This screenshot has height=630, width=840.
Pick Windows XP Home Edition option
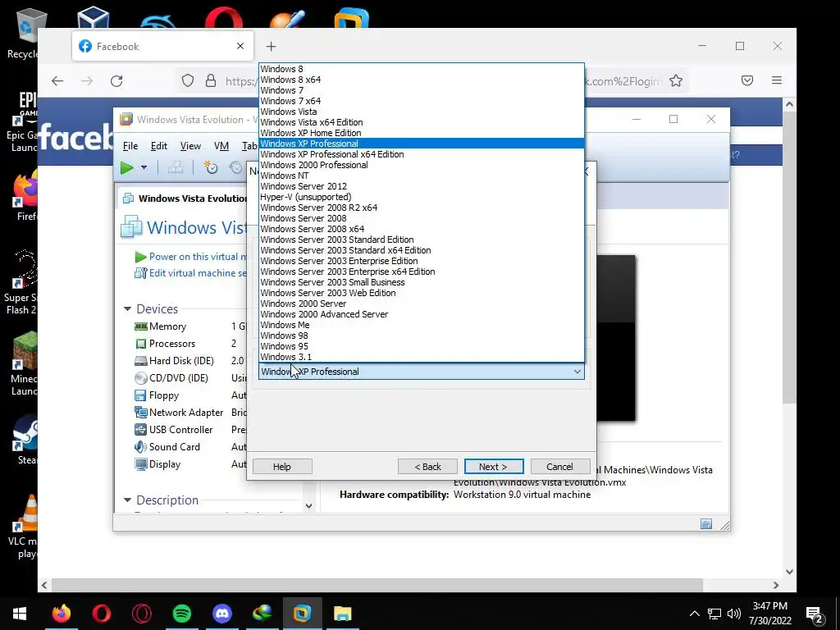click(421, 133)
